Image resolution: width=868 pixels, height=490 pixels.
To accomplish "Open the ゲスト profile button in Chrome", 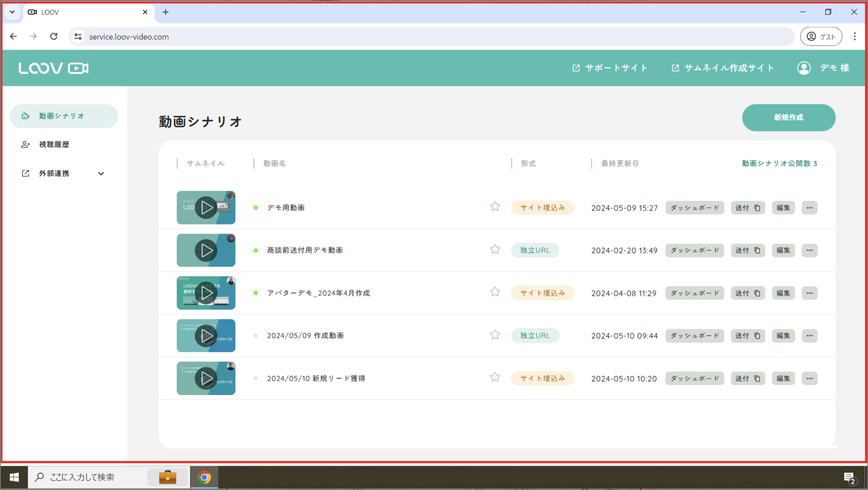I will (821, 37).
